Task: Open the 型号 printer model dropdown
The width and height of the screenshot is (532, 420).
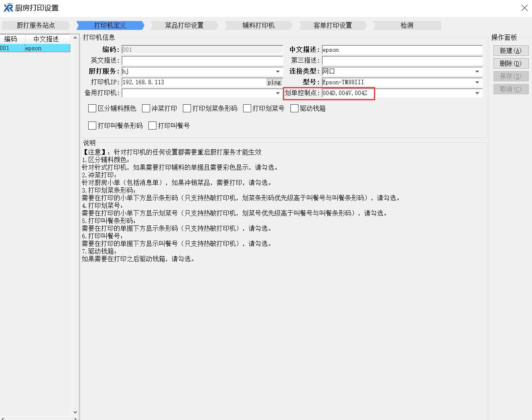Action: click(477, 82)
